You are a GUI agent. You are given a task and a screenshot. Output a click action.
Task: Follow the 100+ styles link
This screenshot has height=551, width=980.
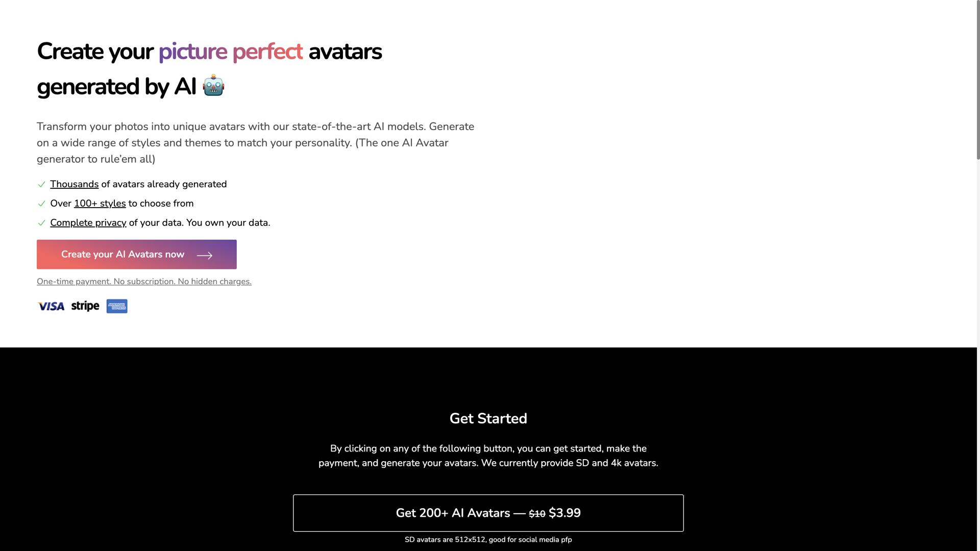point(100,204)
